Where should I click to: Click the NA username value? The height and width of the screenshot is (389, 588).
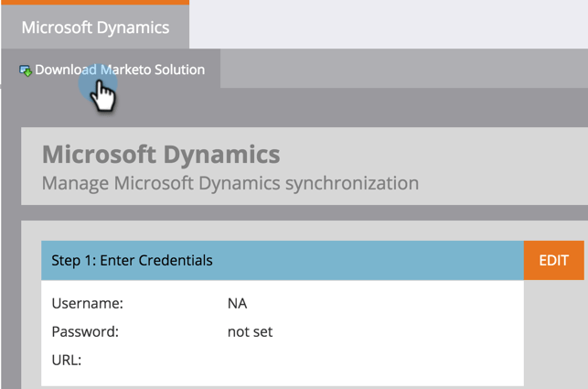pos(237,303)
